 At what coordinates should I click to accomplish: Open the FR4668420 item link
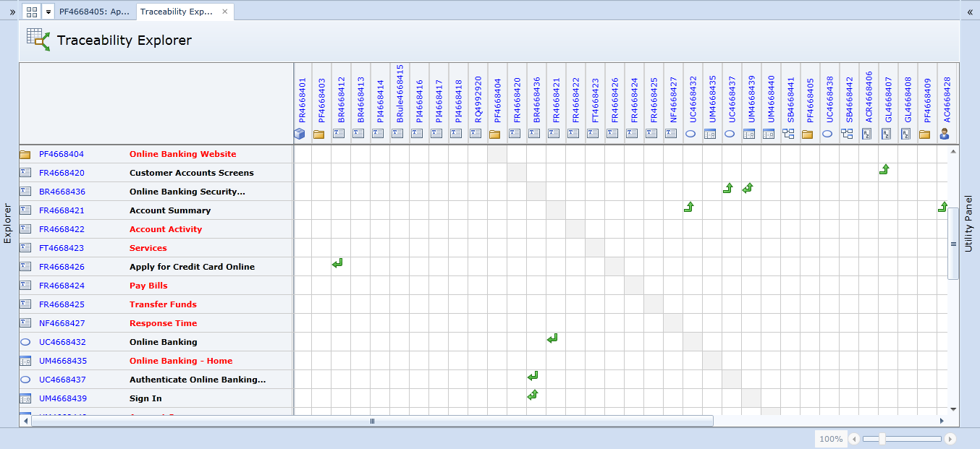(x=62, y=173)
